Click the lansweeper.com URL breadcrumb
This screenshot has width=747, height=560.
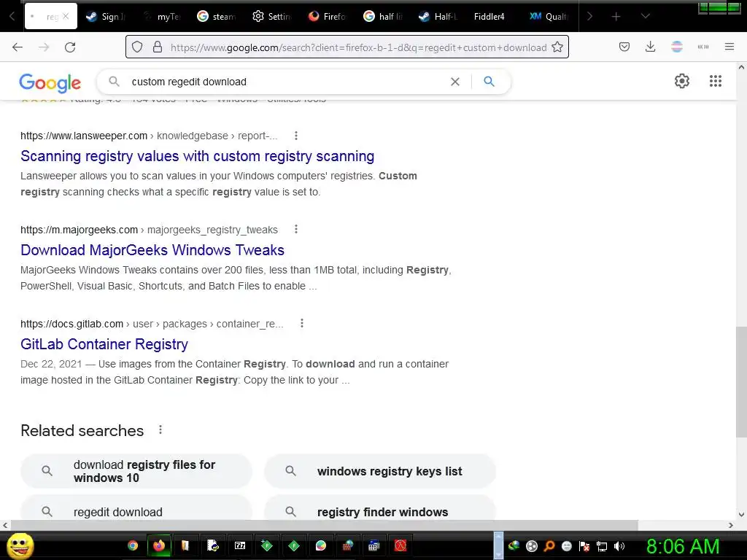[x=149, y=136]
